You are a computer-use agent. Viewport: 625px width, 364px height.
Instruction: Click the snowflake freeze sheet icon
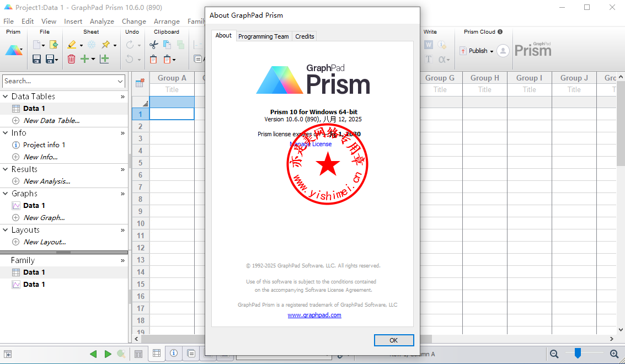click(x=92, y=45)
